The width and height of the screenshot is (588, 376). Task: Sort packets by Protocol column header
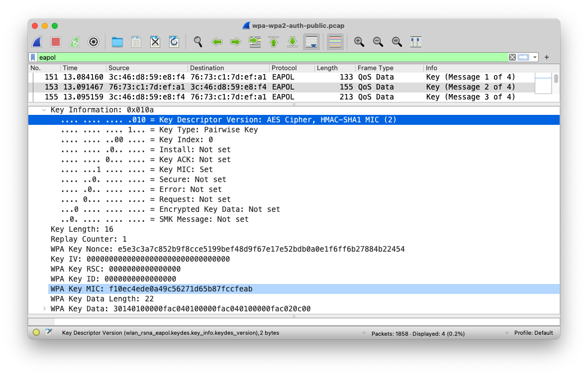[x=291, y=68]
